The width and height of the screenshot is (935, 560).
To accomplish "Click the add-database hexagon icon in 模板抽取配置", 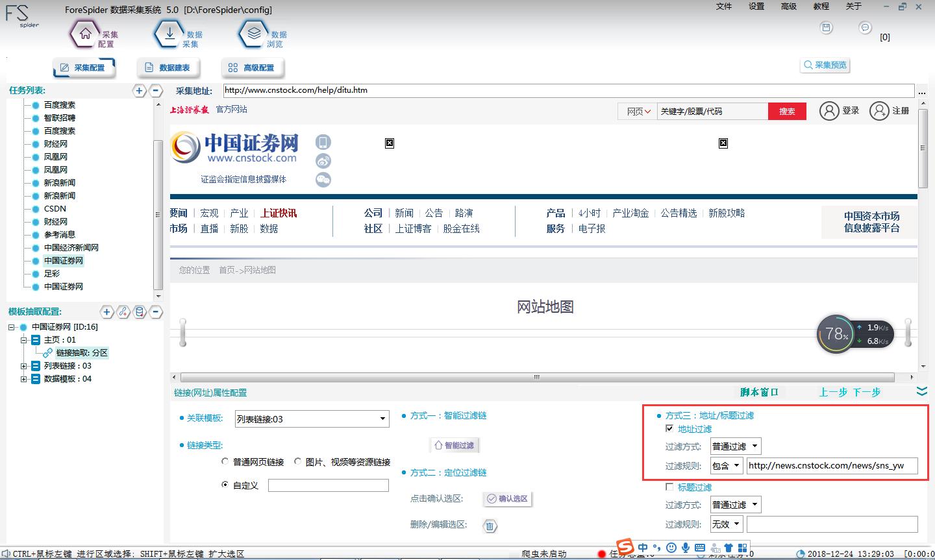I will [x=139, y=312].
